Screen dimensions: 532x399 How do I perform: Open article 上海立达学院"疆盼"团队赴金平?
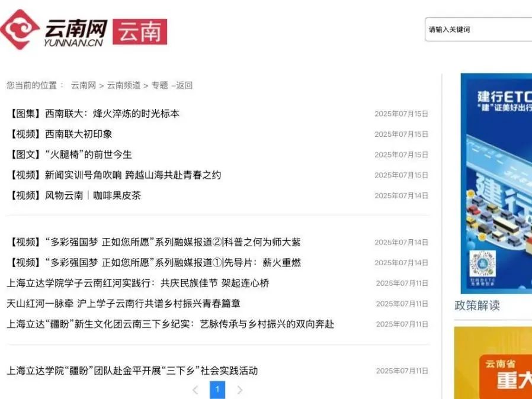132,371
